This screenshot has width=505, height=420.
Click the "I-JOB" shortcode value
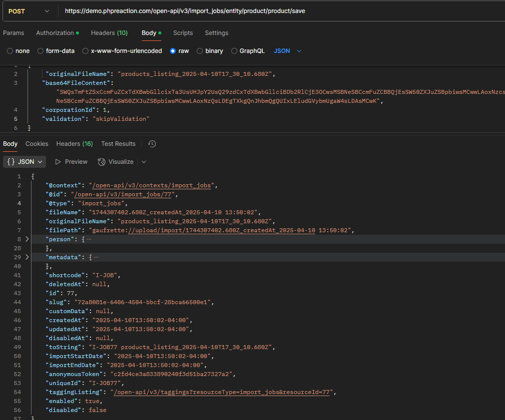pyautogui.click(x=105, y=275)
